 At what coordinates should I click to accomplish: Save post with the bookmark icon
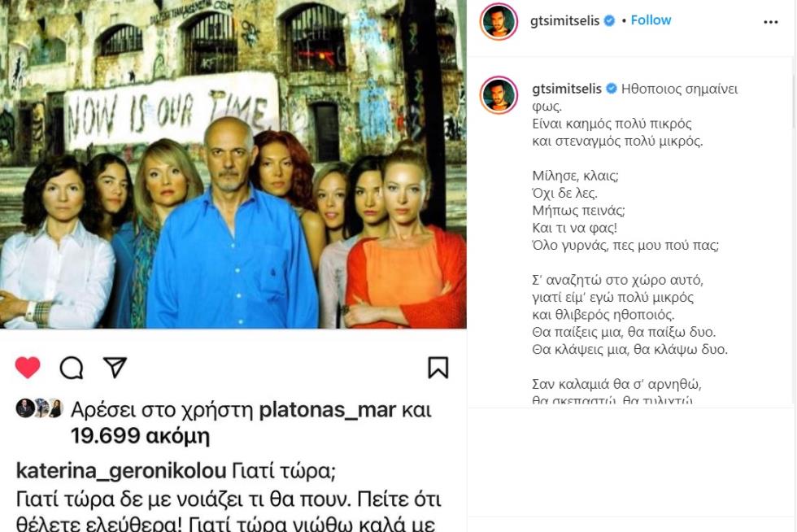click(438, 367)
